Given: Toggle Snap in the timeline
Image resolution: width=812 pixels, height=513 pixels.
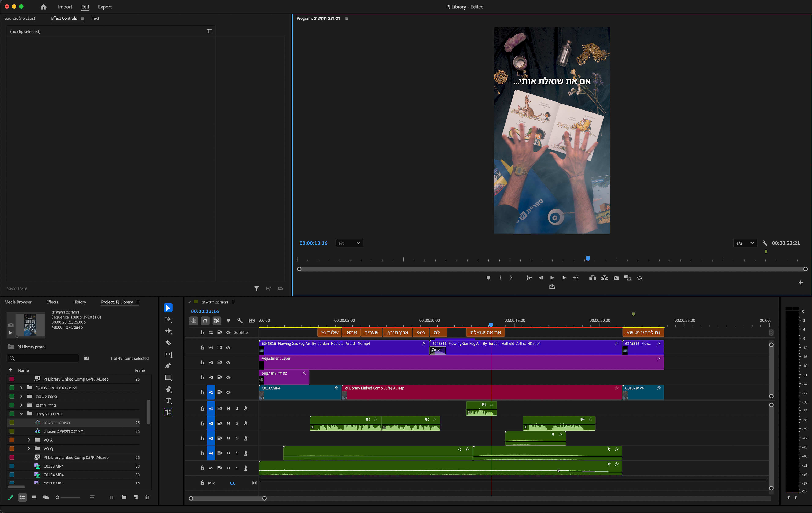Looking at the screenshot, I should (205, 321).
